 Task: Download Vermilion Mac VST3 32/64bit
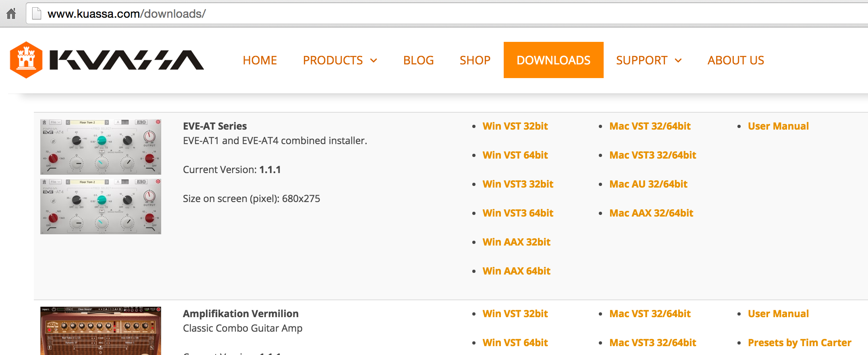(x=653, y=343)
